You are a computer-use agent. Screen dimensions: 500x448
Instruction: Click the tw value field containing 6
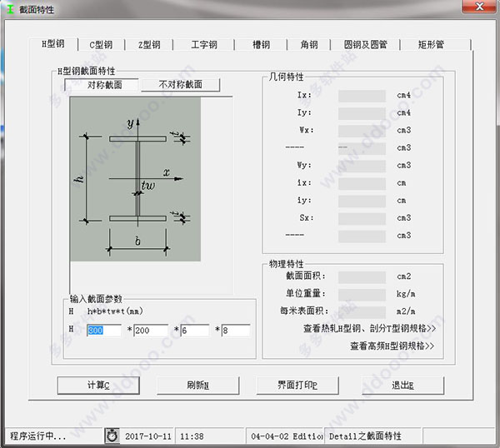195,331
